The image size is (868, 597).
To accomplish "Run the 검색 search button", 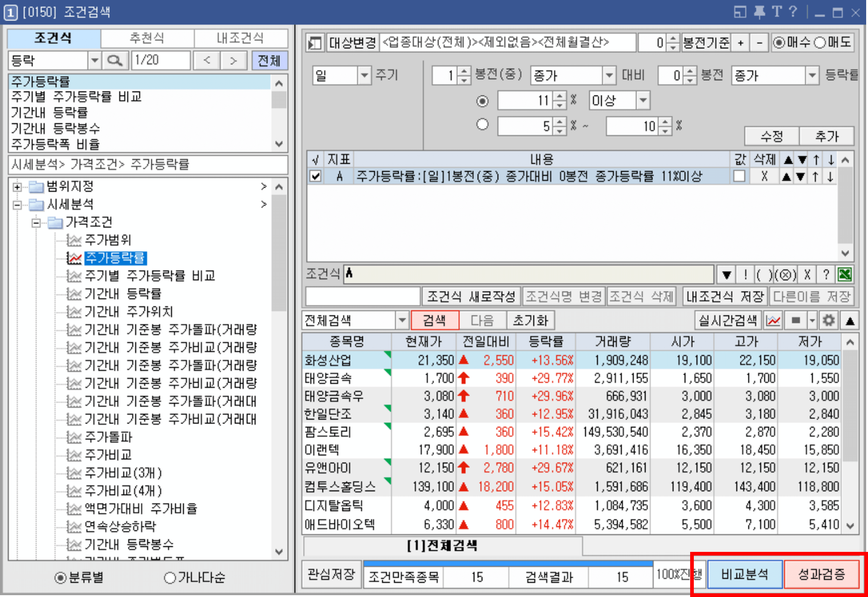I will 435,320.
